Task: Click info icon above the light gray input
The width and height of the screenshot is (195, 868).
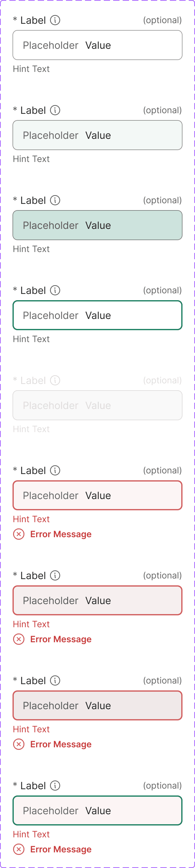Action: pyautogui.click(x=55, y=110)
